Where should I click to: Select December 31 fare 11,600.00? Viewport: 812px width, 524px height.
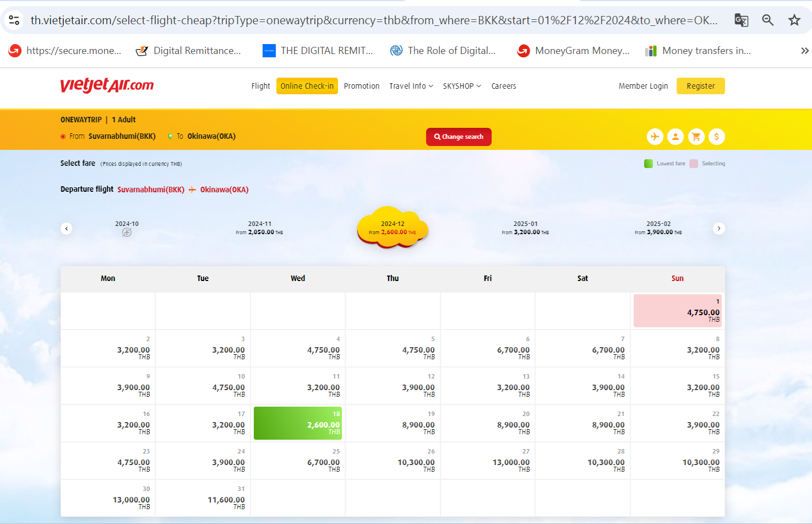tap(203, 498)
